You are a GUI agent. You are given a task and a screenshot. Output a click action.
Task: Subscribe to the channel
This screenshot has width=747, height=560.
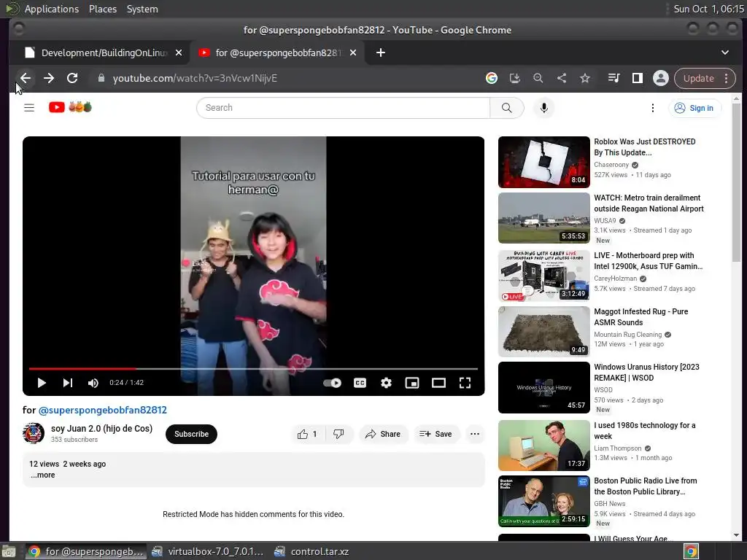coord(191,434)
